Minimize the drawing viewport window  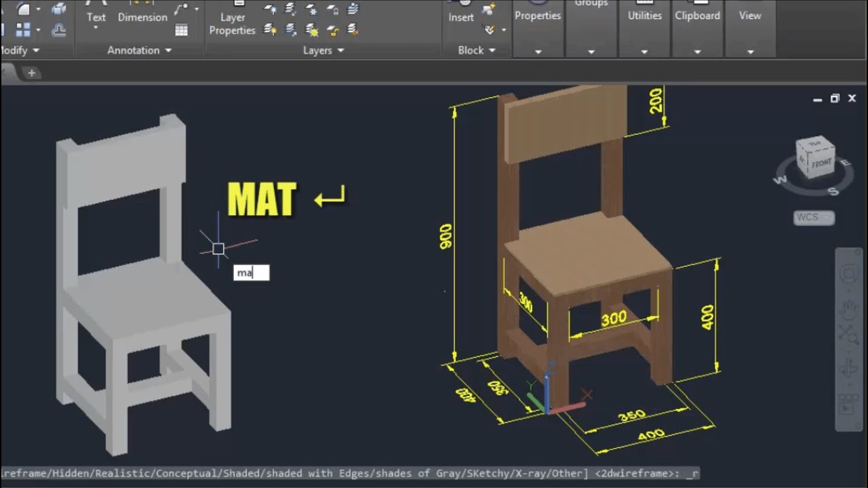coord(818,99)
